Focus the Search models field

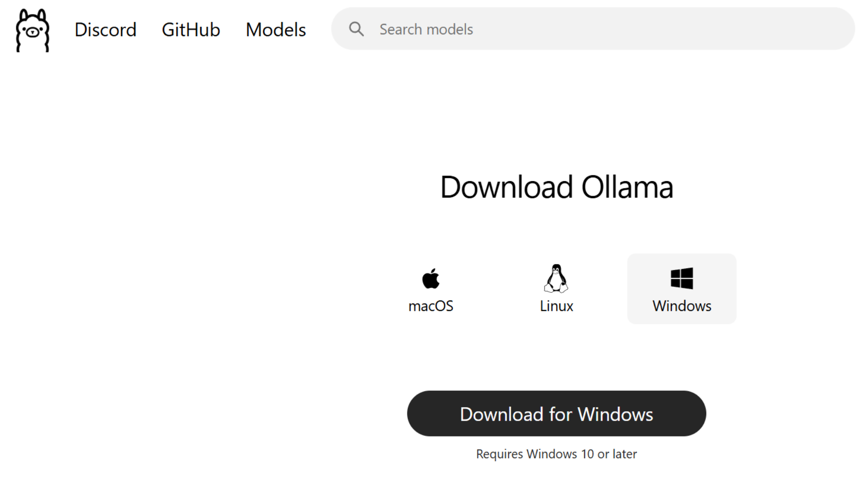tap(593, 29)
